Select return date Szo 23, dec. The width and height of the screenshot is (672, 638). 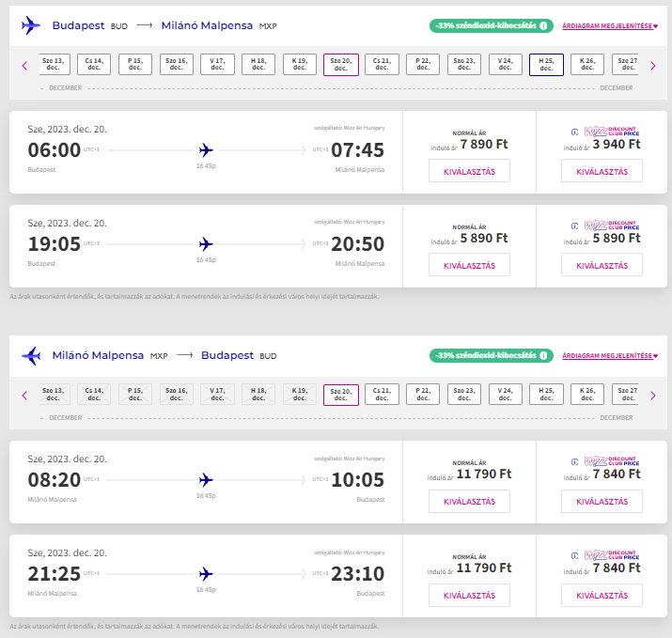point(464,395)
